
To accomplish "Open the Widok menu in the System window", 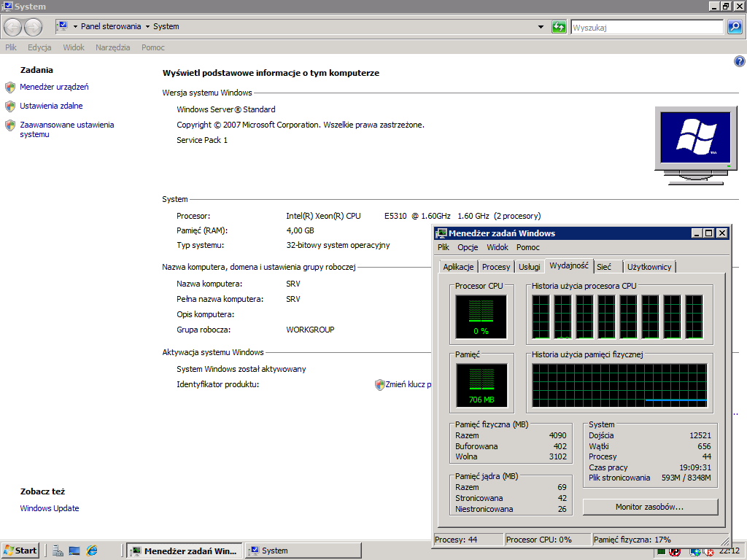I will pos(74,47).
